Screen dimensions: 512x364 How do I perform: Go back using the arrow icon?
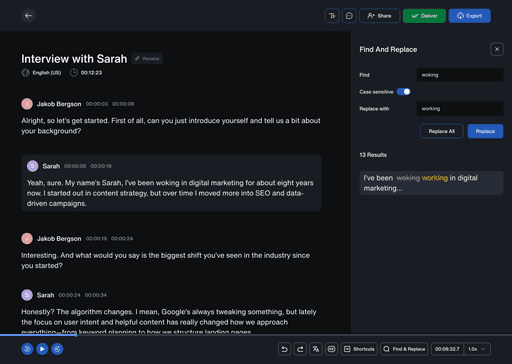[28, 16]
